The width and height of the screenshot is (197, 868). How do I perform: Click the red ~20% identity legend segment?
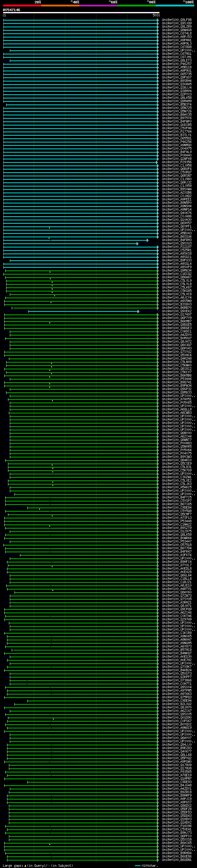click(x=22, y=6)
